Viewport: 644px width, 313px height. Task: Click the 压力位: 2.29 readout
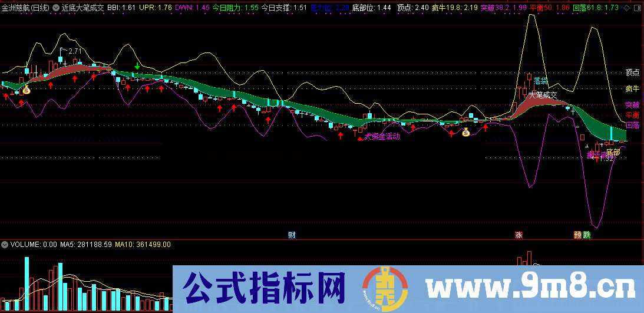click(x=330, y=8)
